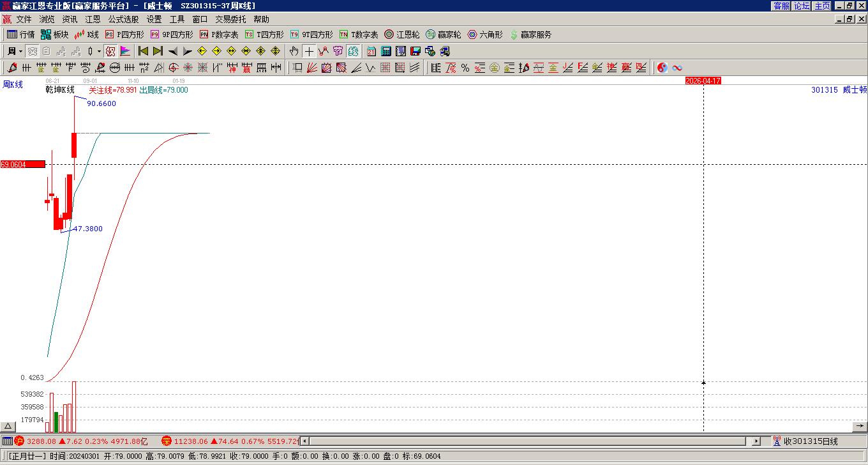This screenshot has height=465, width=868.
Task: Click the floppy disk save icon
Action: click(x=415, y=51)
